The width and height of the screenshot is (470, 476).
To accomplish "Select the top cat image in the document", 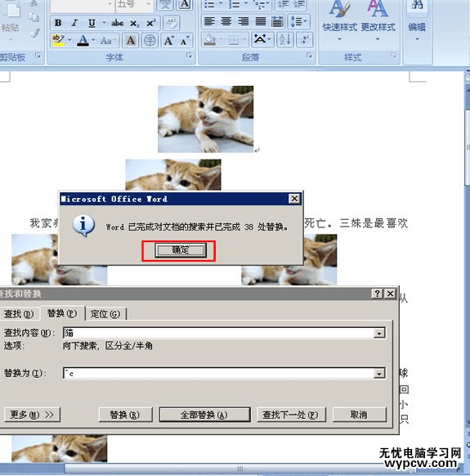I will [205, 119].
